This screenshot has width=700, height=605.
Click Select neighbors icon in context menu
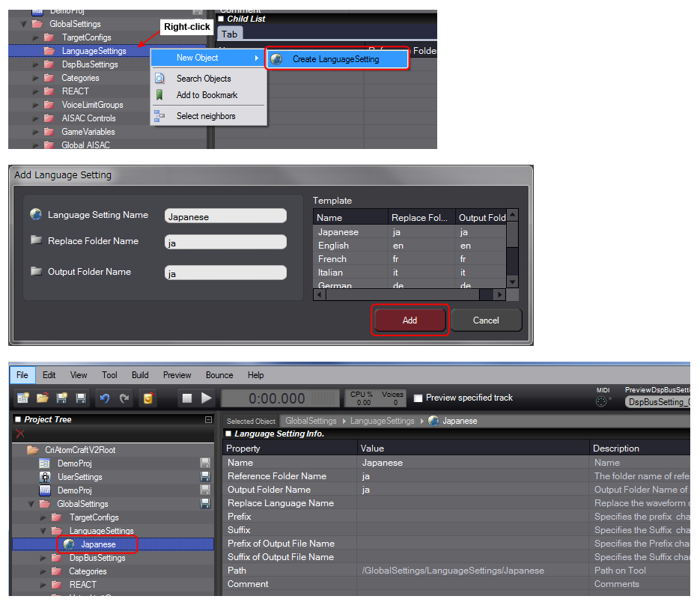click(x=159, y=115)
